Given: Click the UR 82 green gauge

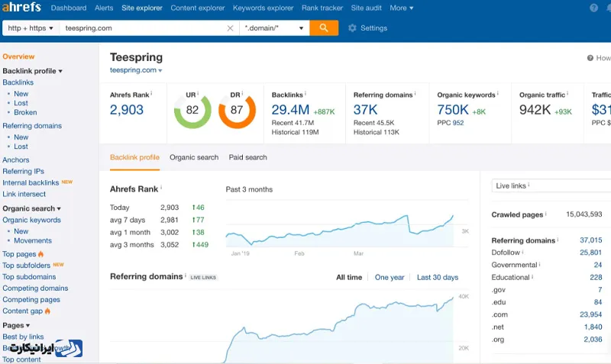Looking at the screenshot, I should (x=192, y=110).
